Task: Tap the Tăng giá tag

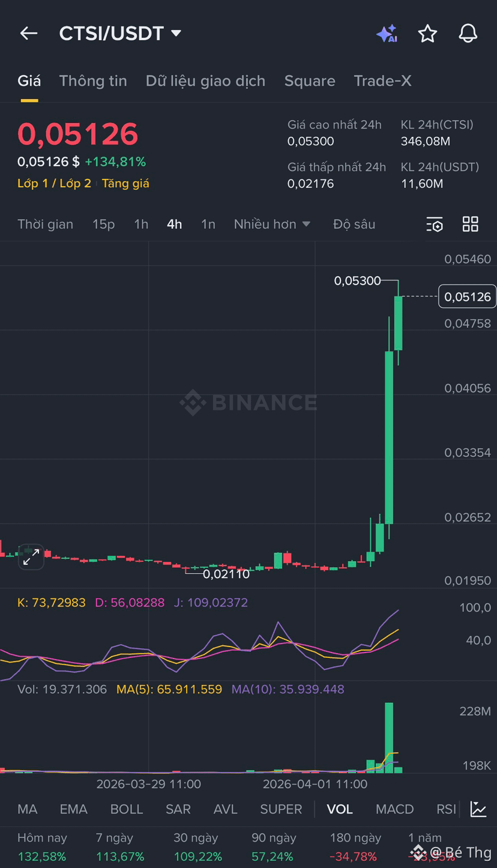Action: 125,184
